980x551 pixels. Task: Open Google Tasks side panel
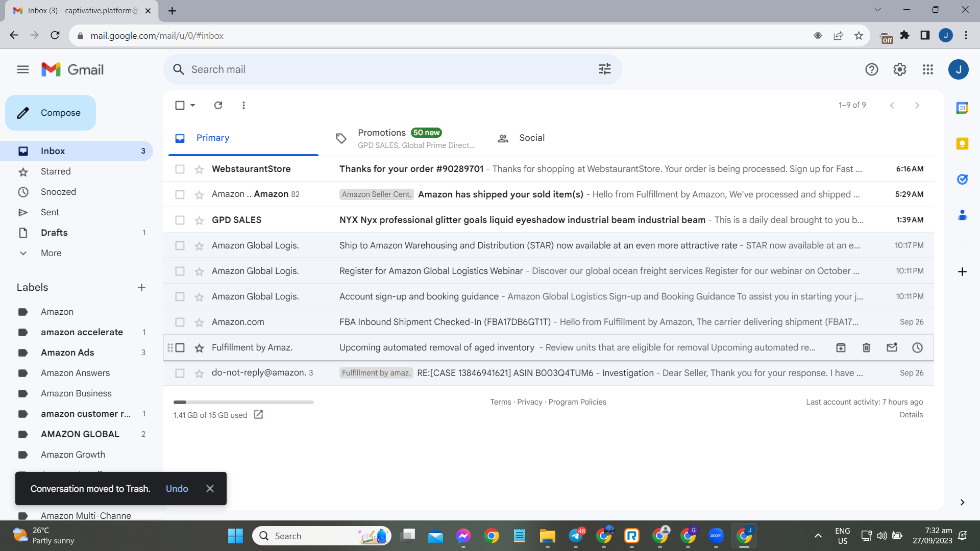[962, 179]
